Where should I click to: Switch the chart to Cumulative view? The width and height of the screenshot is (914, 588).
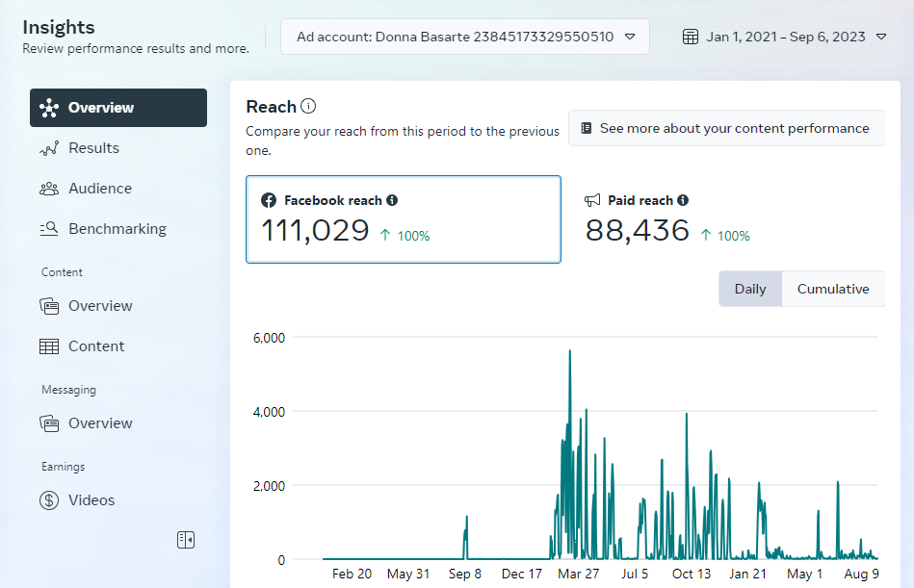pyautogui.click(x=833, y=289)
